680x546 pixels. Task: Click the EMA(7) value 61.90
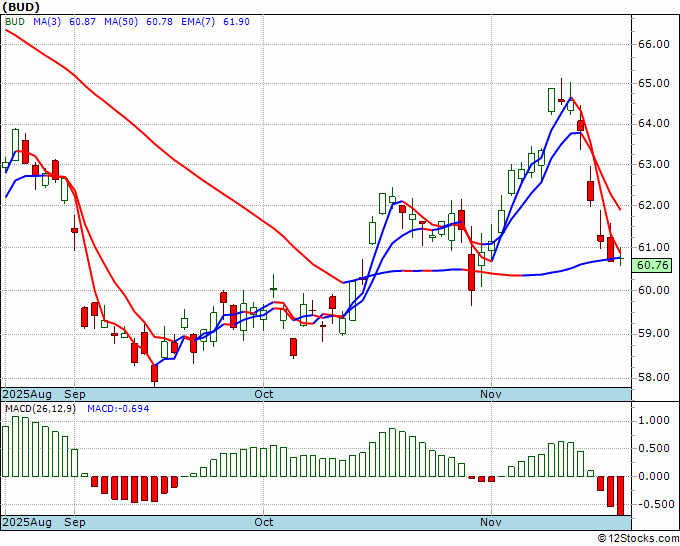[x=236, y=22]
